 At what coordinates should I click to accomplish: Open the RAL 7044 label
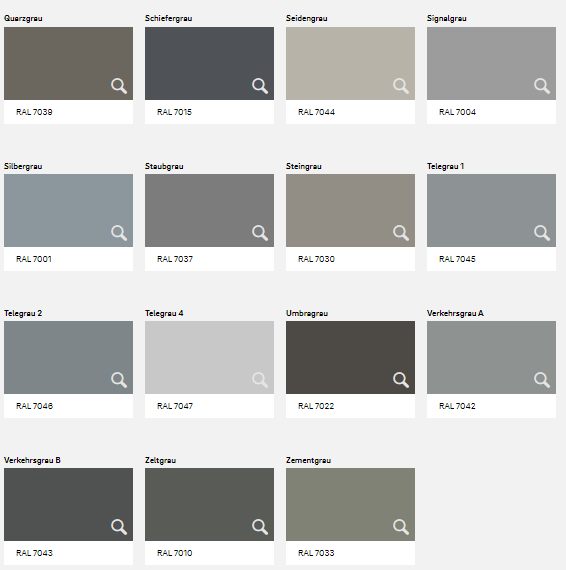point(316,112)
